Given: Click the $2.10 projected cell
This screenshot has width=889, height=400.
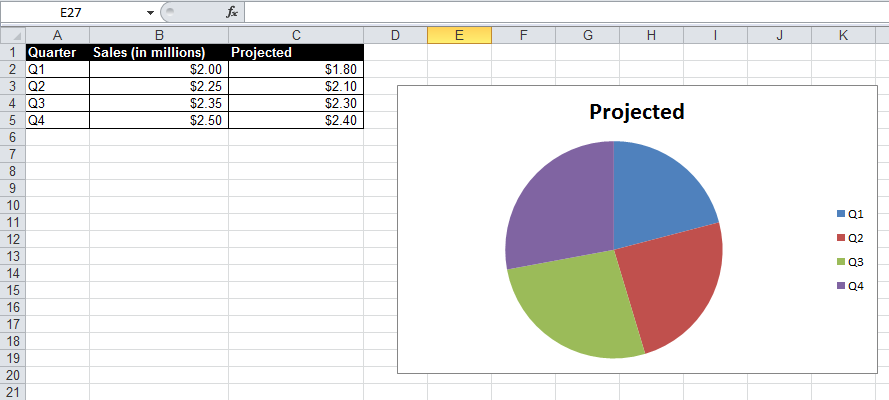Looking at the screenshot, I should [x=296, y=86].
